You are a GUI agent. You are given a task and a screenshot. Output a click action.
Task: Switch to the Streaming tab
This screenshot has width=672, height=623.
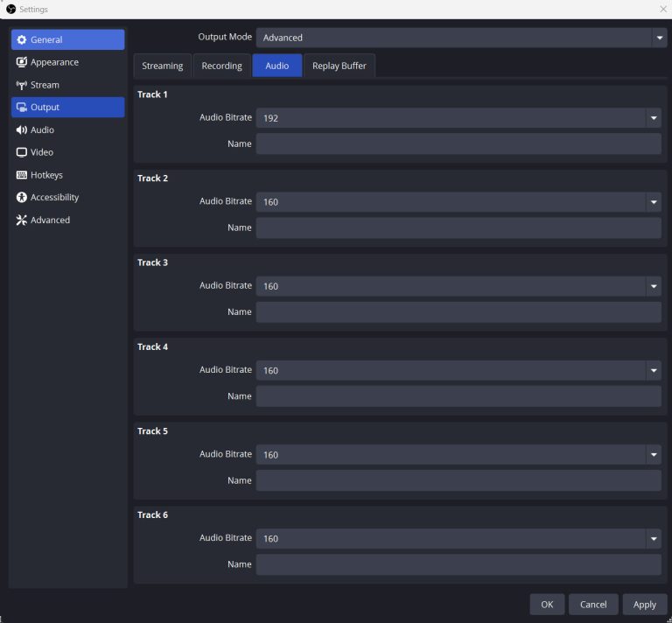coord(162,66)
